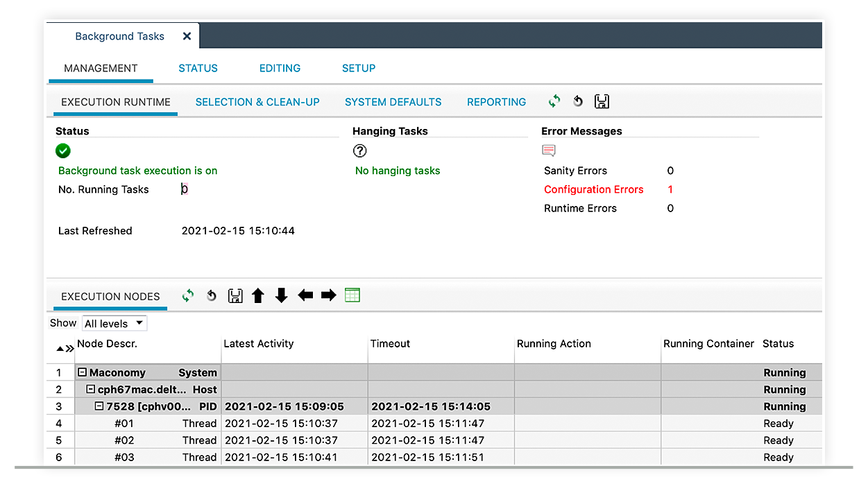Switch to the STATUS tab

point(198,68)
